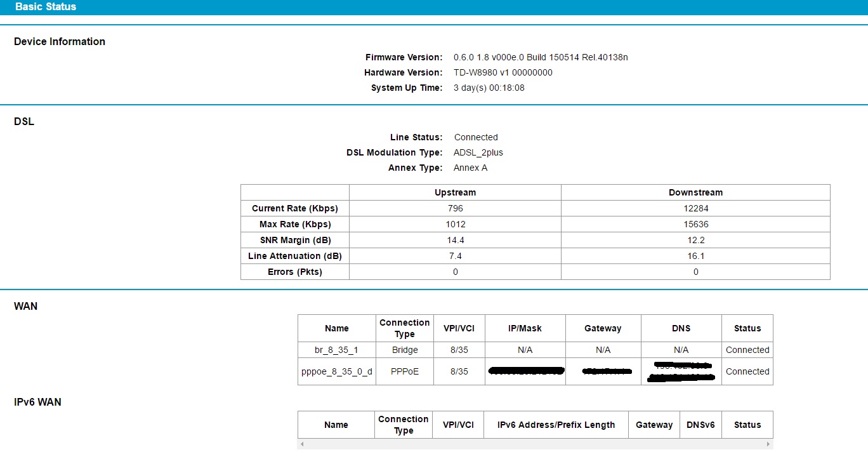Viewport: 868px width, 452px height.
Task: Click the upstream max rate 1012 cell
Action: (x=455, y=224)
